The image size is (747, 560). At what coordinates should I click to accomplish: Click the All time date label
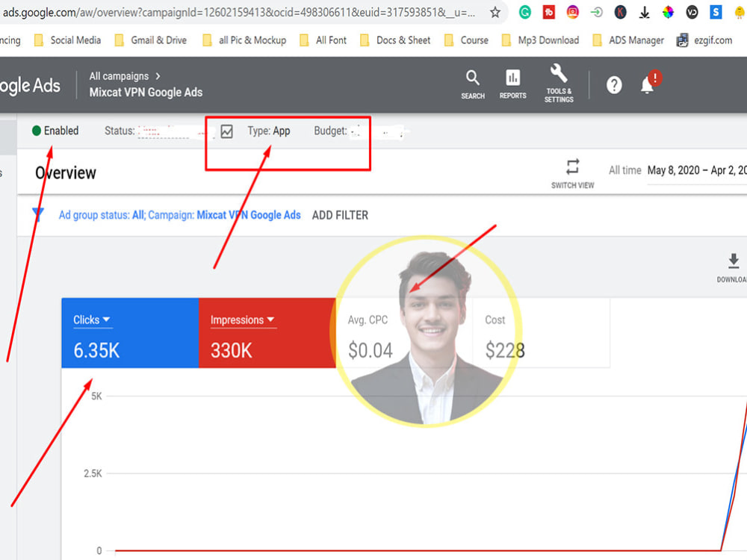click(624, 170)
